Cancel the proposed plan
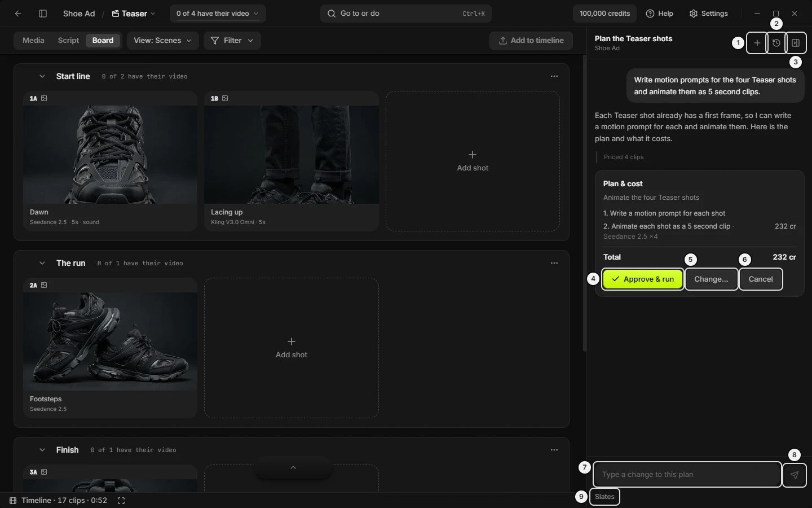 (x=761, y=279)
